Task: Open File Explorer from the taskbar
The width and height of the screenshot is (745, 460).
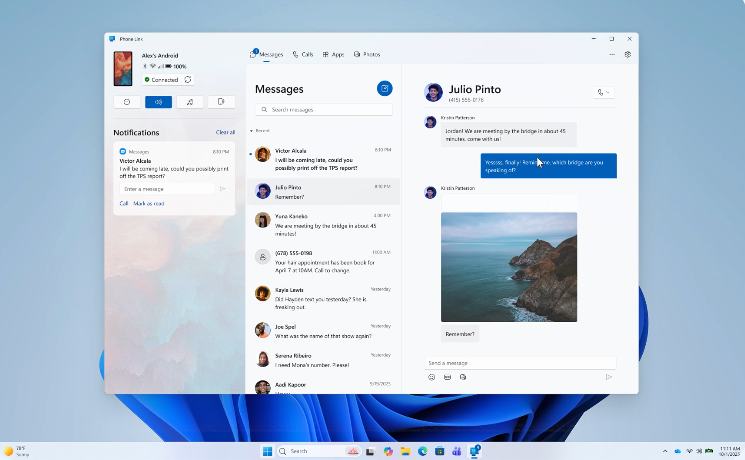Action: [x=405, y=451]
